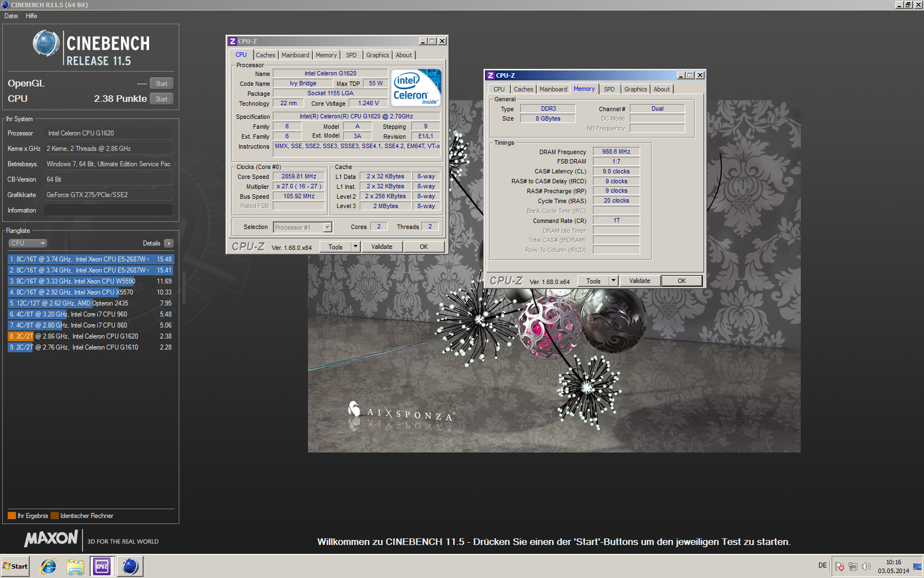Click the Core Speed value 2859.81 MHz

pos(299,177)
